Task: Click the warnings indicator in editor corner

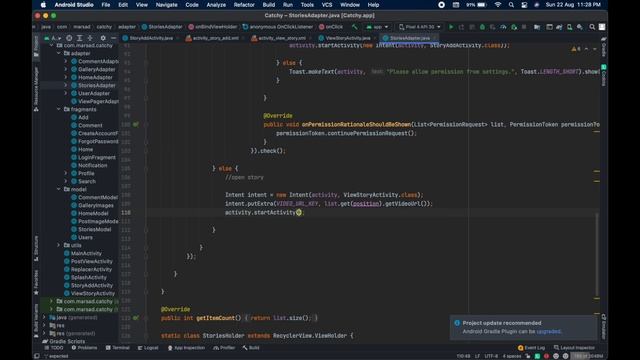Action: 576,49
